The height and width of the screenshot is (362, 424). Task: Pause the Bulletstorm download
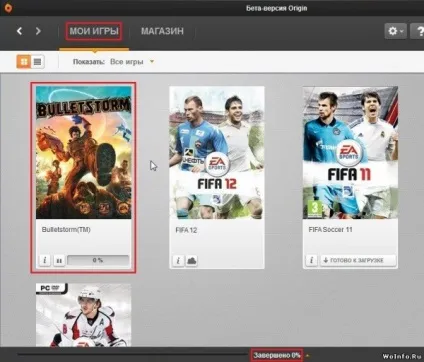[59, 260]
